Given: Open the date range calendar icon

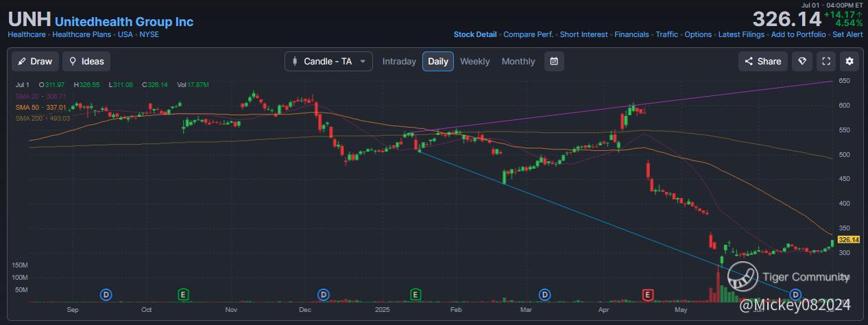Looking at the screenshot, I should point(554,61).
